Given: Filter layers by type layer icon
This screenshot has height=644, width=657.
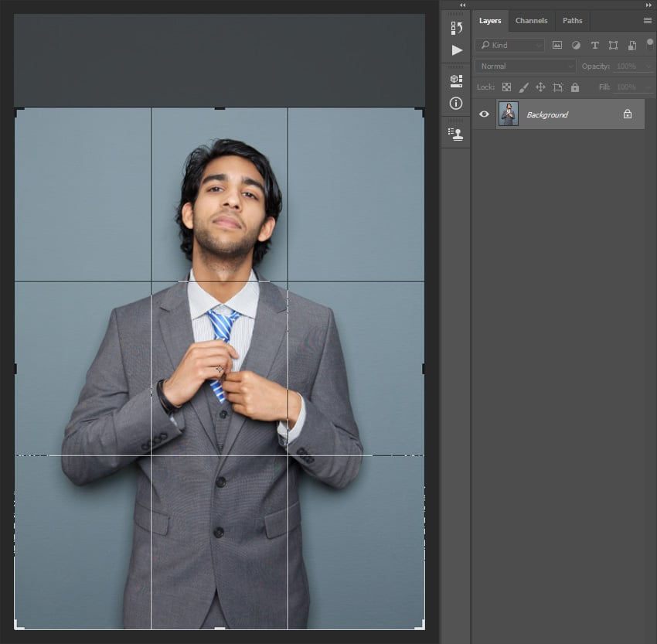Looking at the screenshot, I should click(x=594, y=46).
